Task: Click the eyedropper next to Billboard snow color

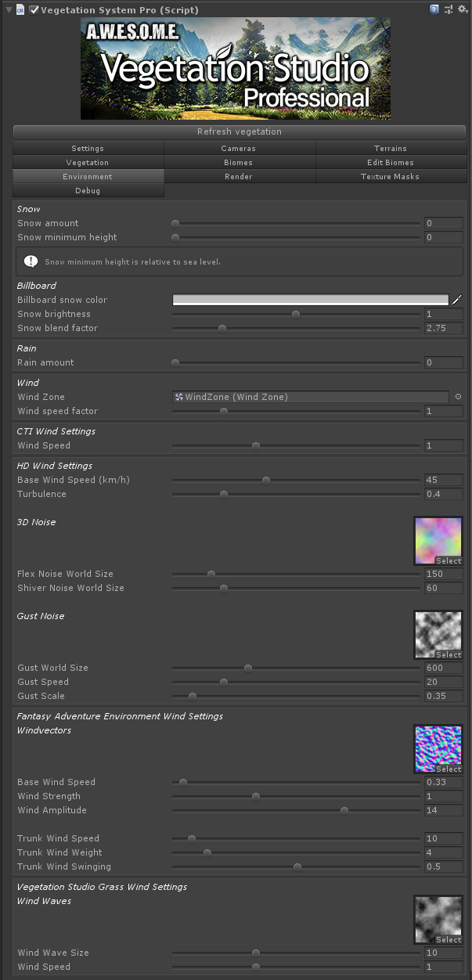Action: coord(457,300)
